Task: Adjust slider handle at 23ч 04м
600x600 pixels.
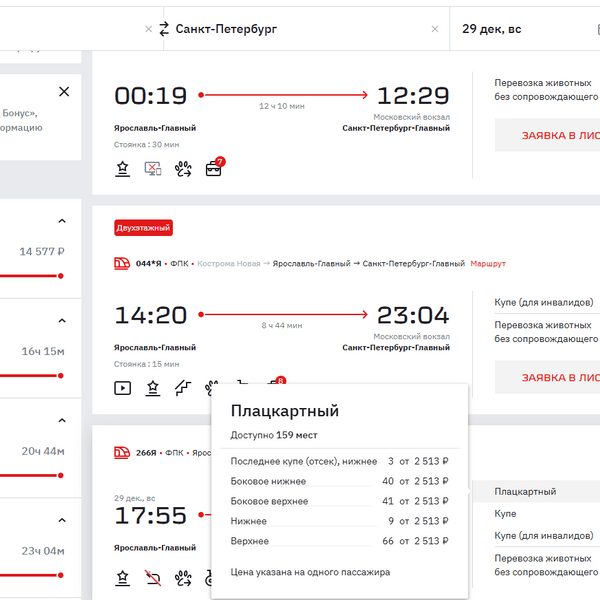Action: tap(60, 575)
